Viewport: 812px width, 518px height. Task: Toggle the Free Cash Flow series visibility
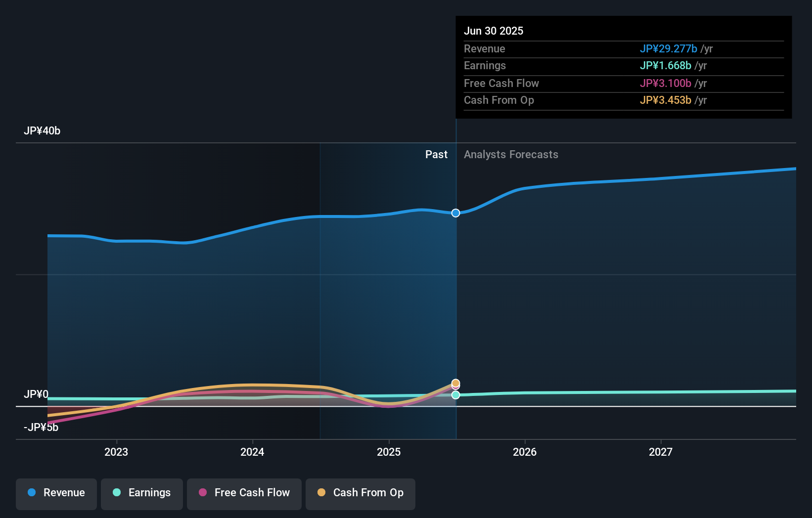(244, 493)
